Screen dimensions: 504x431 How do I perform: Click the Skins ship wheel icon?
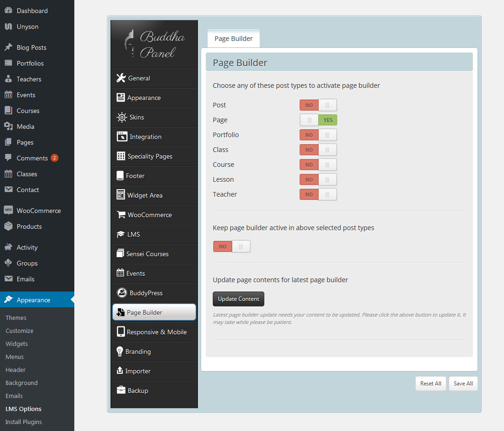click(x=122, y=117)
